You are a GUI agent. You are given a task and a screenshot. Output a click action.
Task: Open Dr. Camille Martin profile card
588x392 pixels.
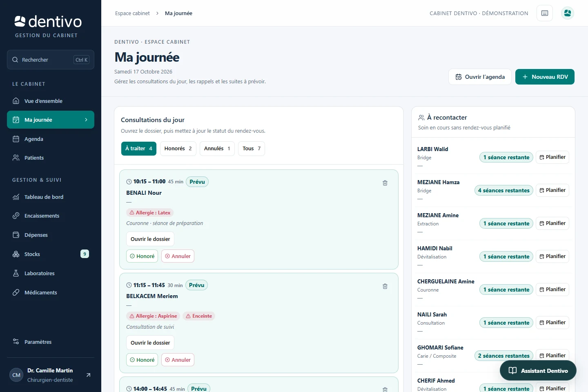click(51, 375)
